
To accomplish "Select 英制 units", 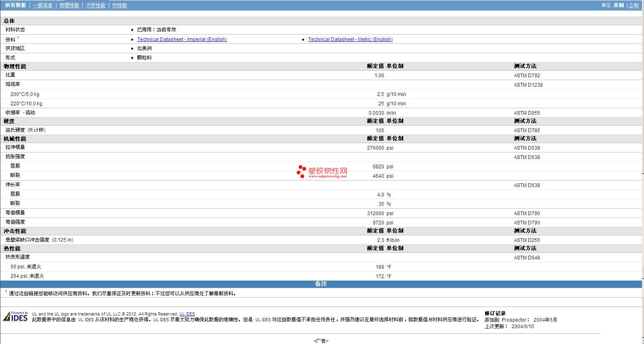I will (x=618, y=5).
